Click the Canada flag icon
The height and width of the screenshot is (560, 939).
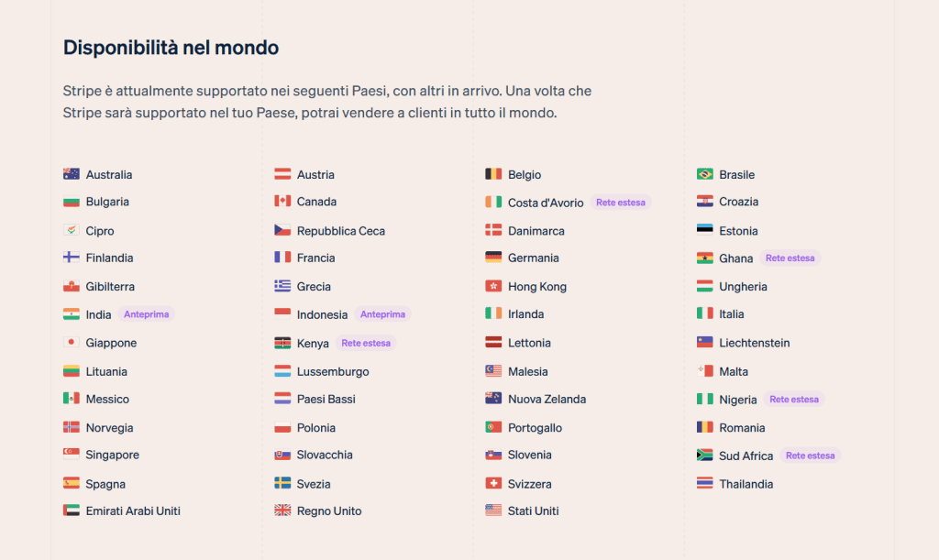(282, 202)
